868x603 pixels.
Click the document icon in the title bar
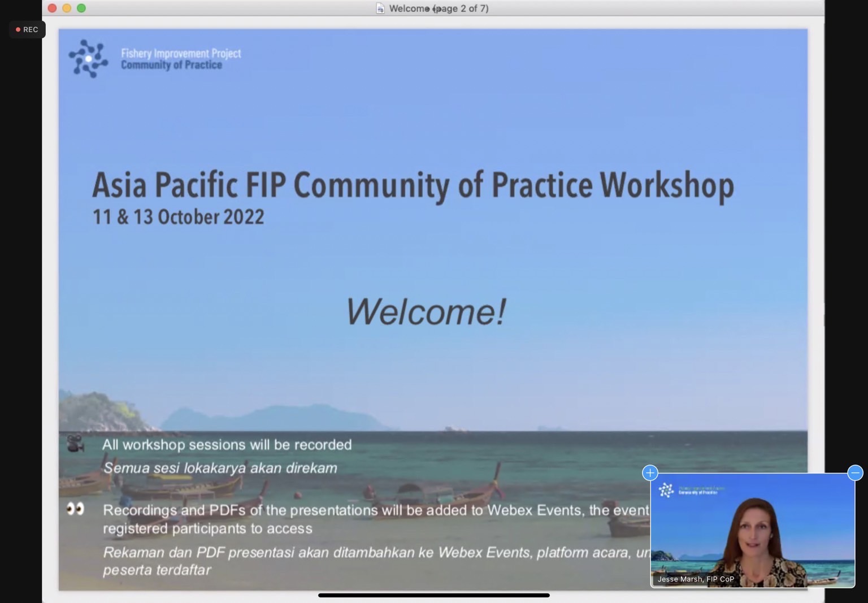380,8
